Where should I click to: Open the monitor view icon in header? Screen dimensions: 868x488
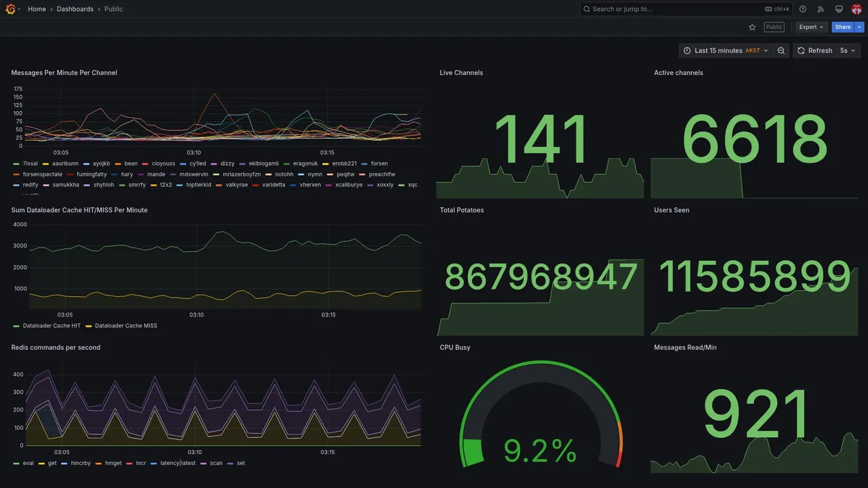click(839, 9)
